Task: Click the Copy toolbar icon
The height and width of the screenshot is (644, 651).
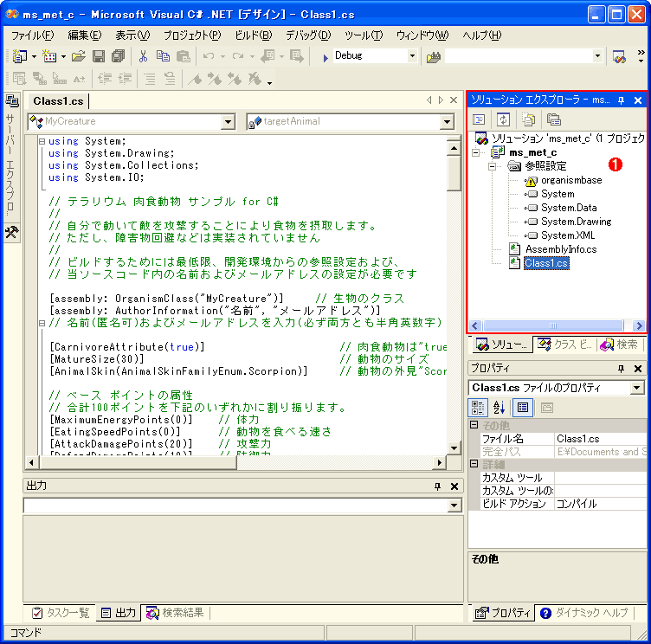Action: pyautogui.click(x=163, y=55)
